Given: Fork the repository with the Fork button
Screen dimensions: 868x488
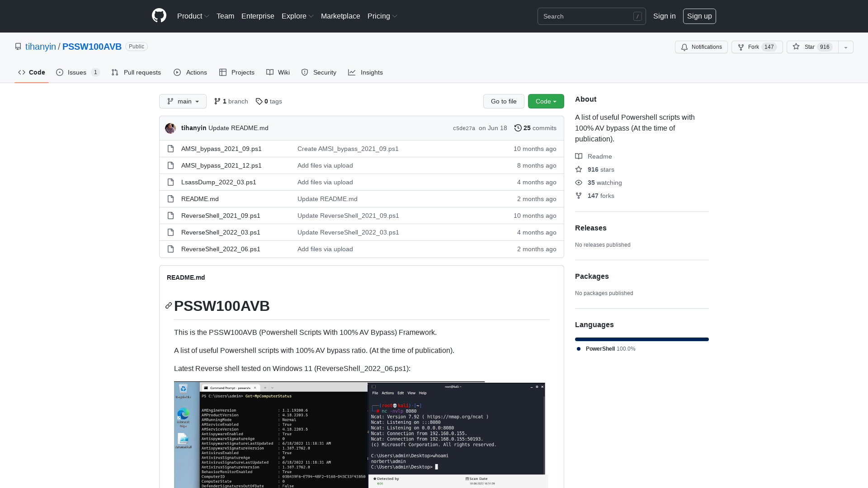Looking at the screenshot, I should [x=757, y=47].
